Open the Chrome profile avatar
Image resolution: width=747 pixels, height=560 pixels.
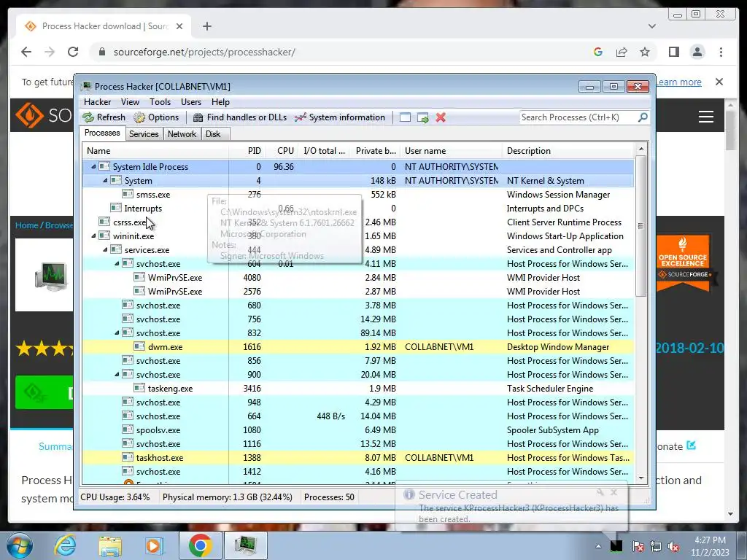(x=697, y=52)
